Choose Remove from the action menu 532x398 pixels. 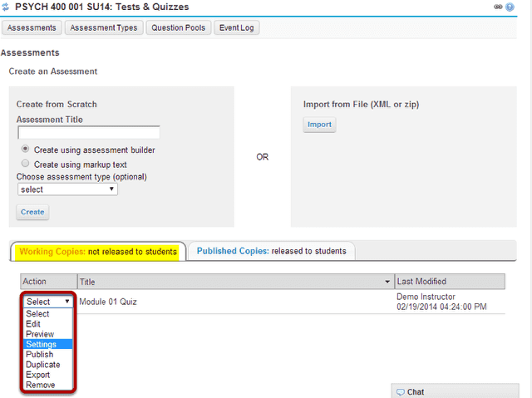48,385
